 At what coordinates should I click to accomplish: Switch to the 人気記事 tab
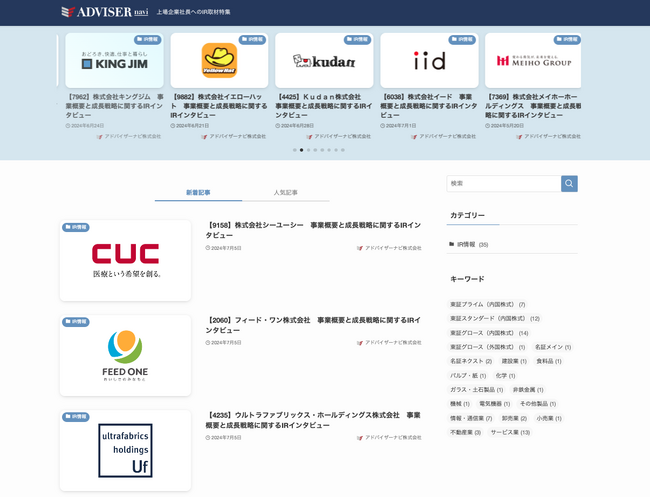click(286, 193)
